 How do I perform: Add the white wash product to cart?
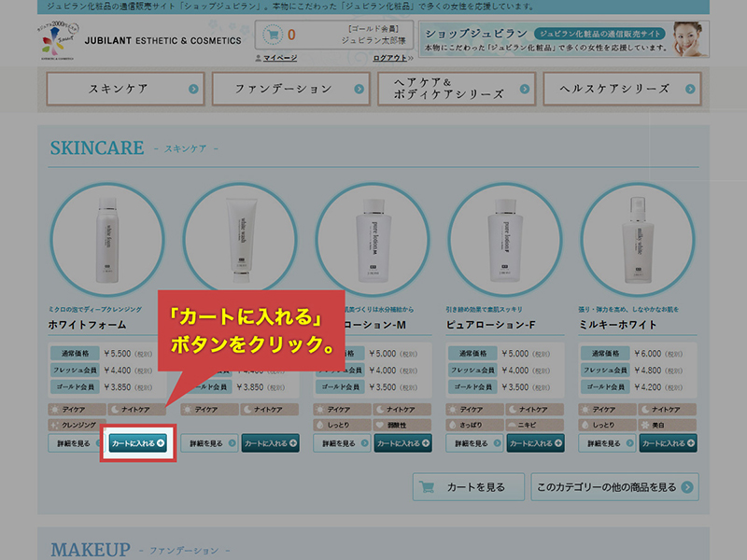click(270, 443)
